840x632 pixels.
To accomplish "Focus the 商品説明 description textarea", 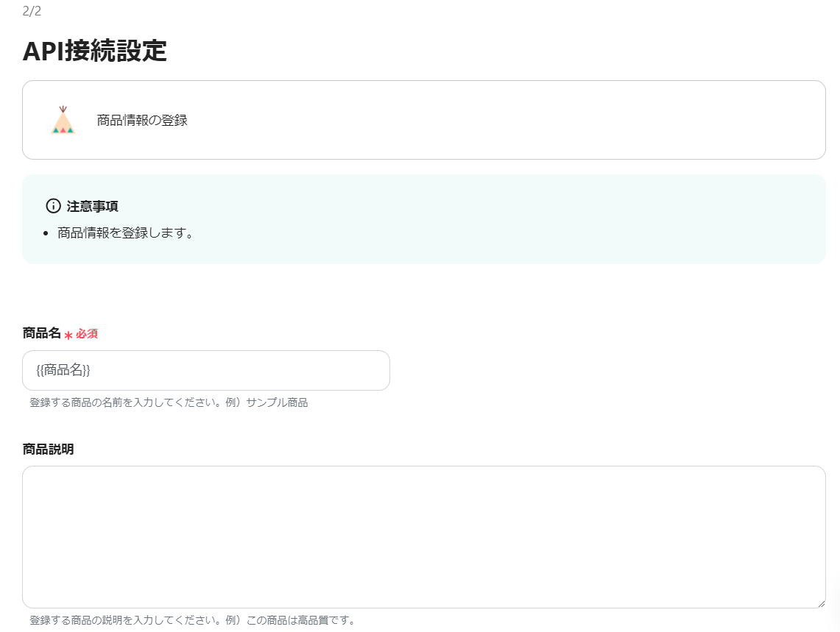I will [424, 537].
